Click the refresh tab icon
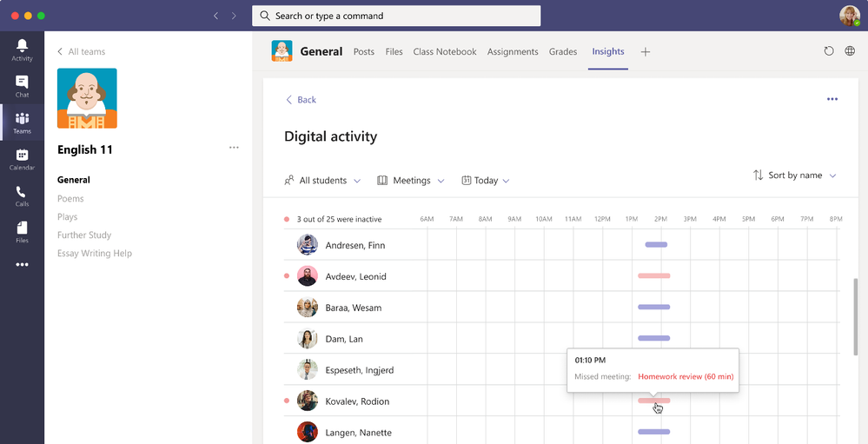This screenshot has width=868, height=444. [829, 52]
